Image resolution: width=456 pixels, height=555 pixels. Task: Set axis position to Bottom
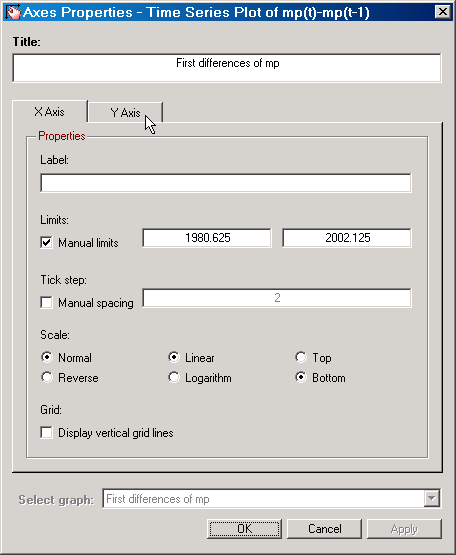point(301,377)
